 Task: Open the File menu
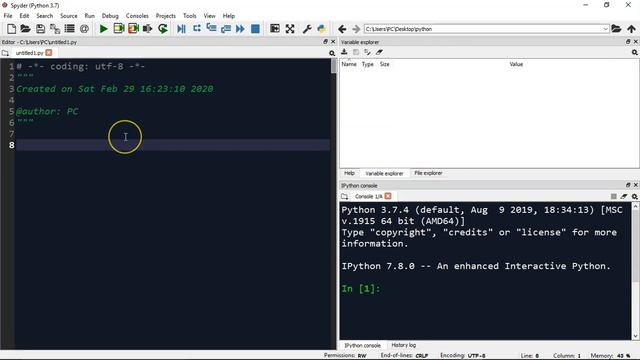point(8,16)
